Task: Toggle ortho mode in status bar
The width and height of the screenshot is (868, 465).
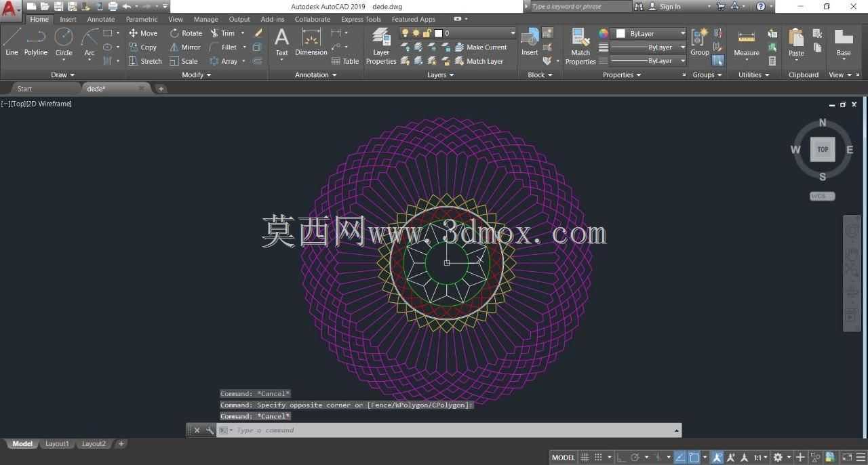Action: click(620, 458)
